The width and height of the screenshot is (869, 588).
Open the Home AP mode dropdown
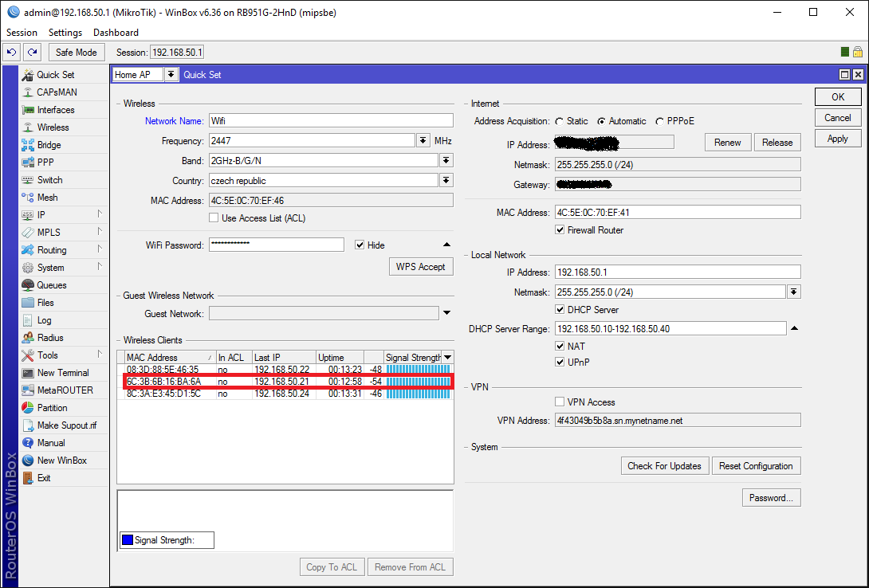pyautogui.click(x=171, y=75)
